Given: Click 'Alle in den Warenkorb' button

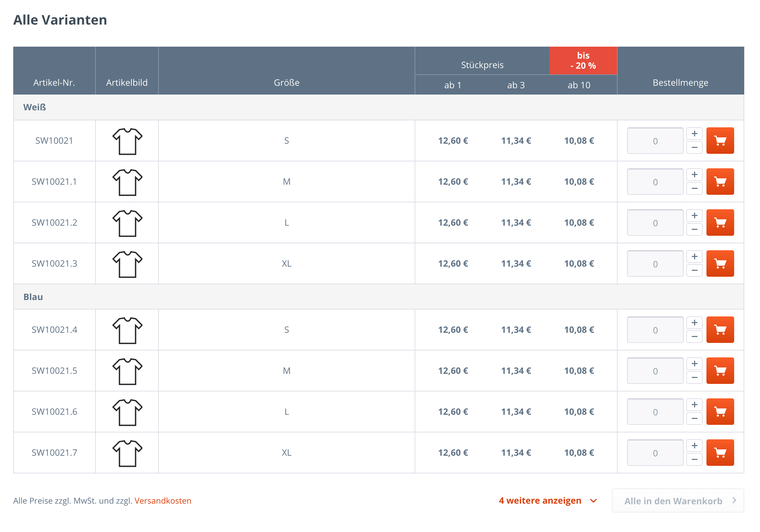Looking at the screenshot, I should [x=677, y=500].
